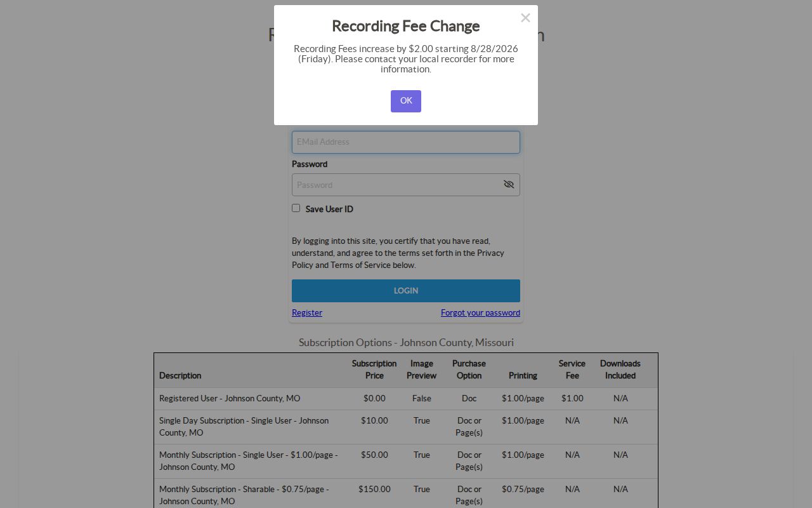
Task: Follow the Forgot your password link
Action: [x=480, y=312]
